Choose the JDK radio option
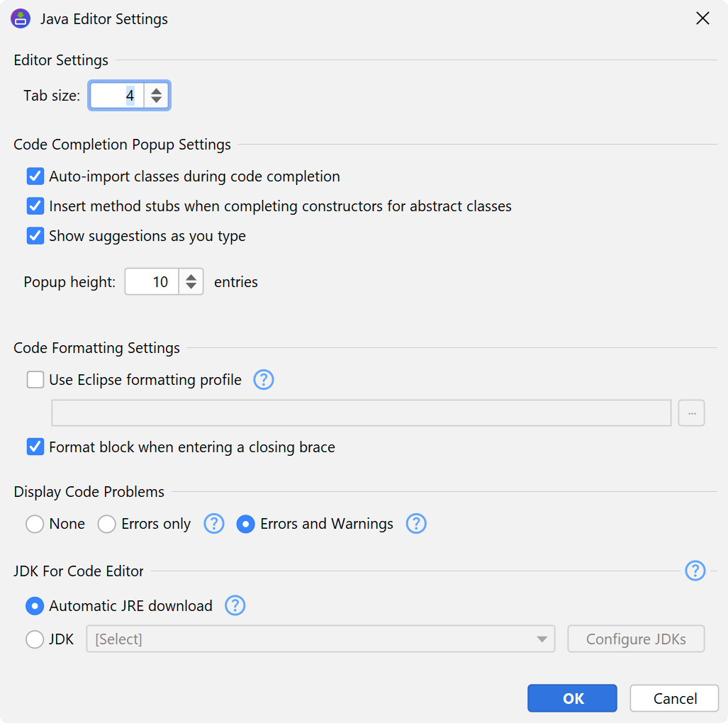The width and height of the screenshot is (728, 723). pos(35,639)
